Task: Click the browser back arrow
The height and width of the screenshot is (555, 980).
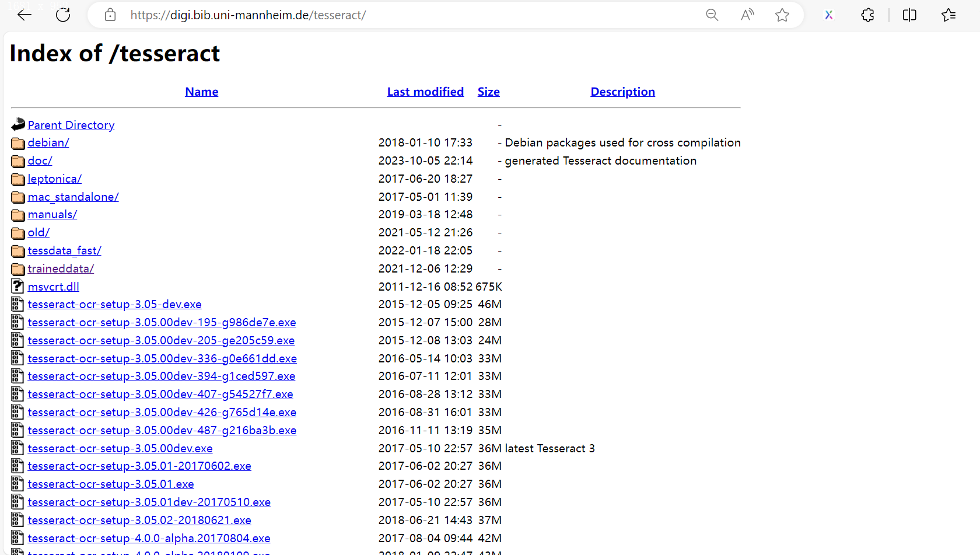Action: pos(24,15)
